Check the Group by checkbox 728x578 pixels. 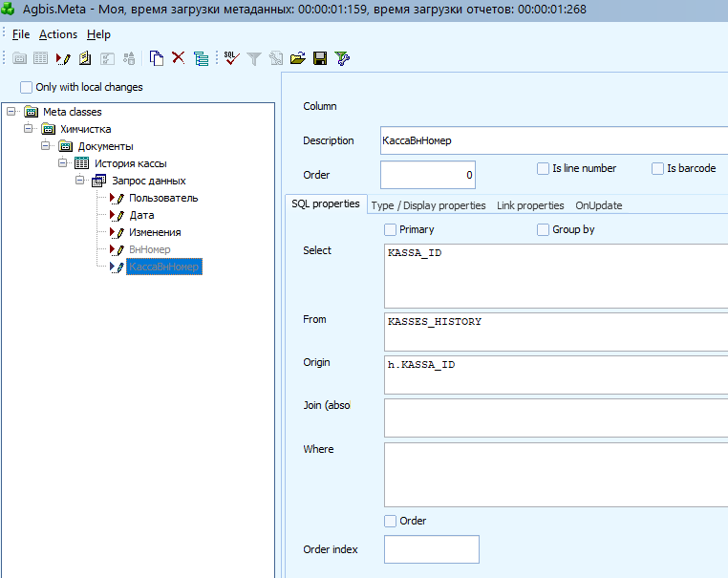pos(543,230)
